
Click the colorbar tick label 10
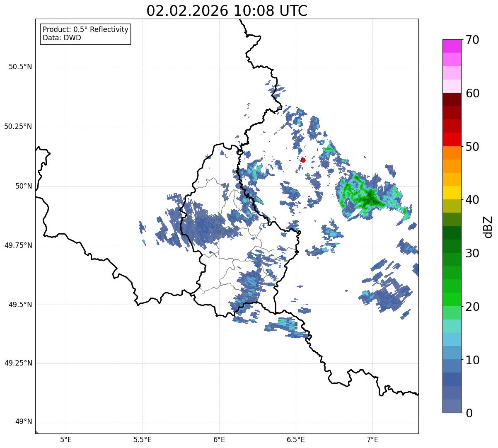coord(473,360)
